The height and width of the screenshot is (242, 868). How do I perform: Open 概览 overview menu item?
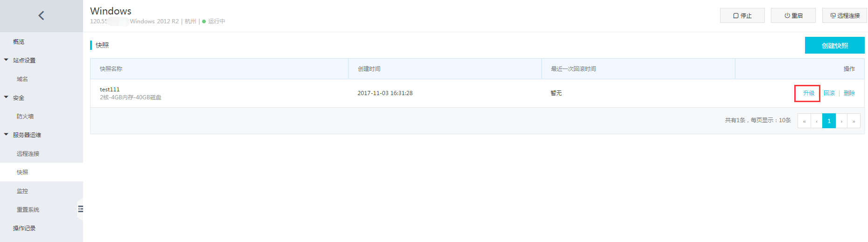click(x=19, y=42)
